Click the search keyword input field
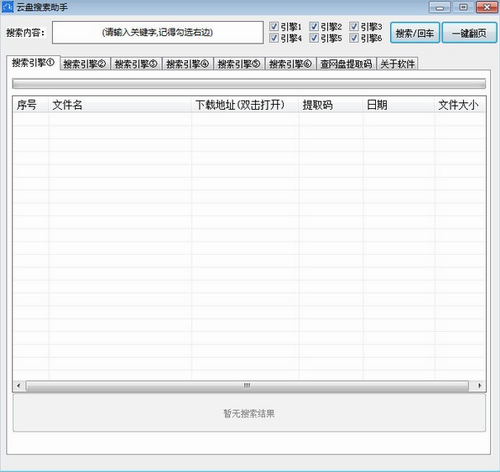Screen dimensions: 500x472 point(158,32)
